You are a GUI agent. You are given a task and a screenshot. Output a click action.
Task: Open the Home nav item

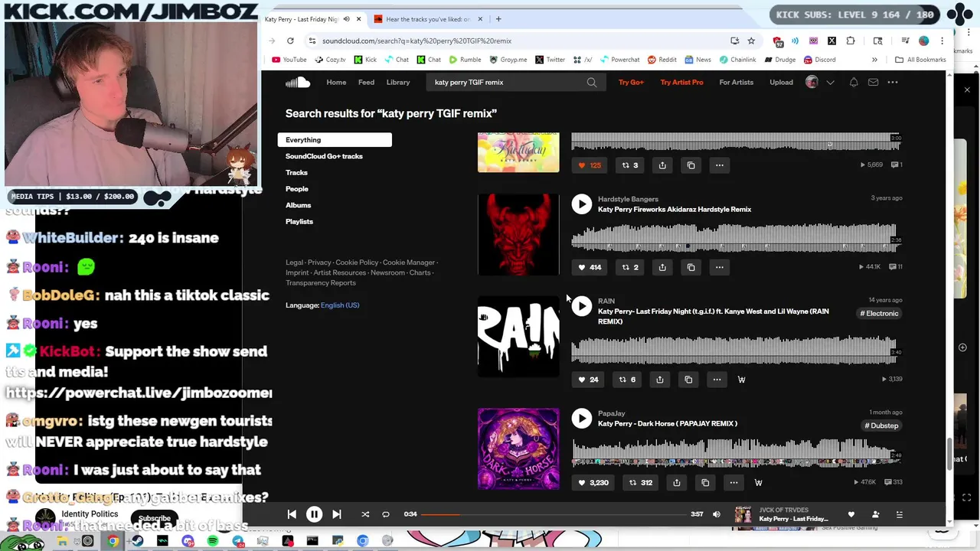336,82
